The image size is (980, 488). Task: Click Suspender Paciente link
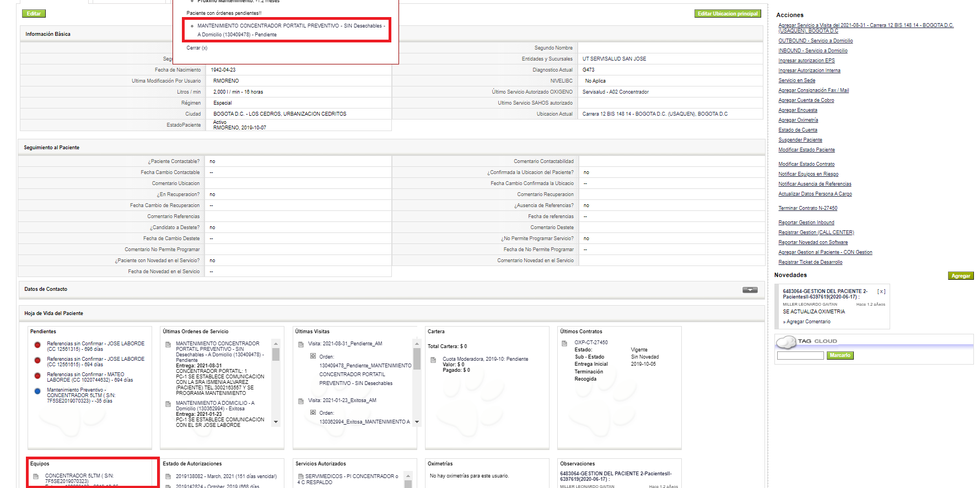[x=800, y=140]
